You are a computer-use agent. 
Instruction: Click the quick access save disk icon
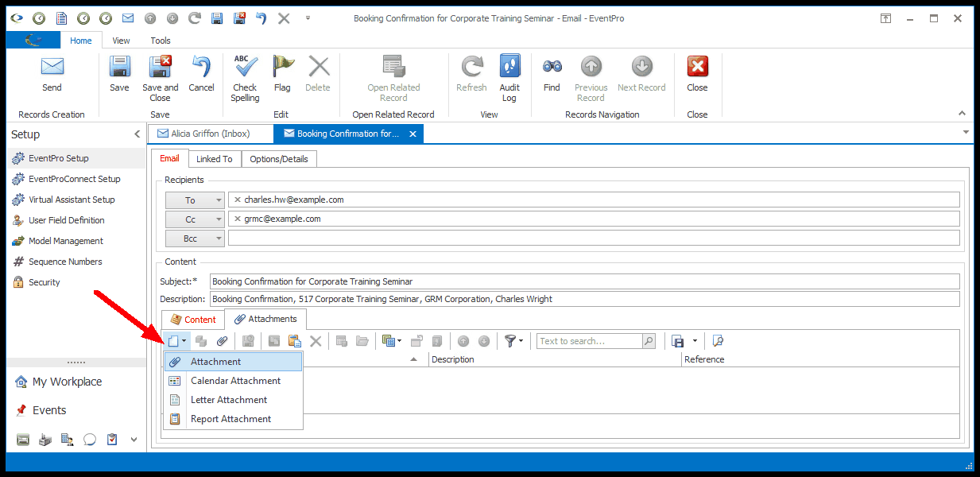(x=217, y=17)
